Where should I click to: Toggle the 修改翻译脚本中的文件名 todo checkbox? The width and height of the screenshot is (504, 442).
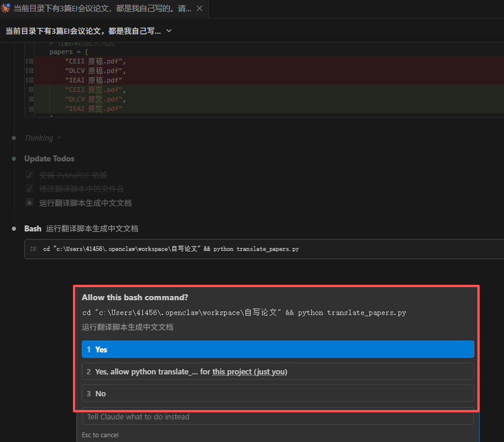(x=29, y=189)
